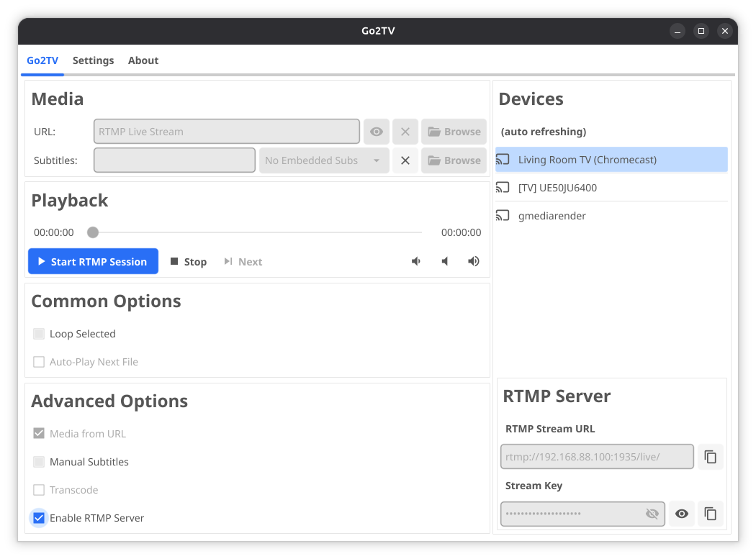
Task: Click Browse in the Subtitles row
Action: pyautogui.click(x=454, y=160)
